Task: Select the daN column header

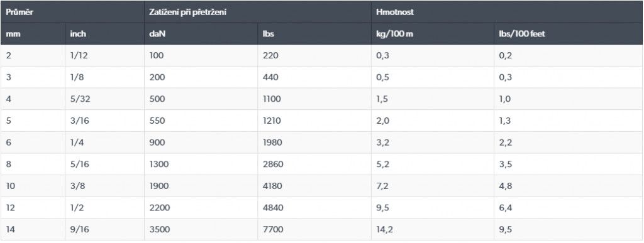Action: 201,34
